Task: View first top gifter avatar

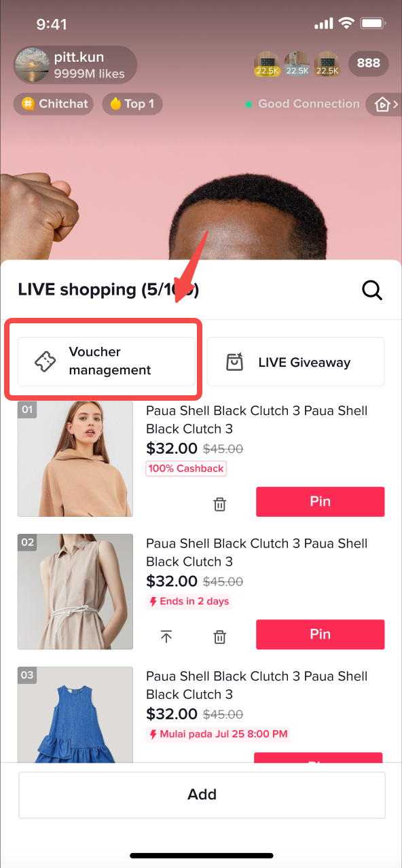Action: tap(266, 63)
